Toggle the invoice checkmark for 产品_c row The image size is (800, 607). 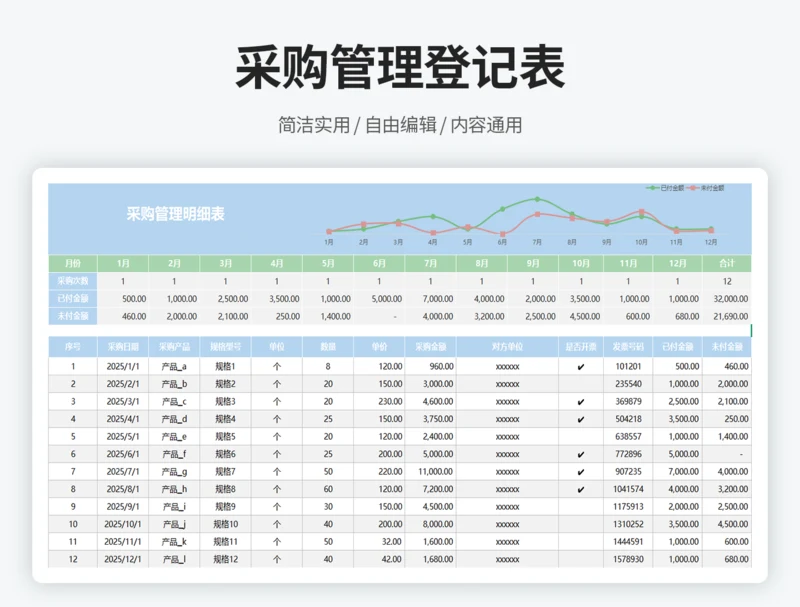tap(581, 402)
